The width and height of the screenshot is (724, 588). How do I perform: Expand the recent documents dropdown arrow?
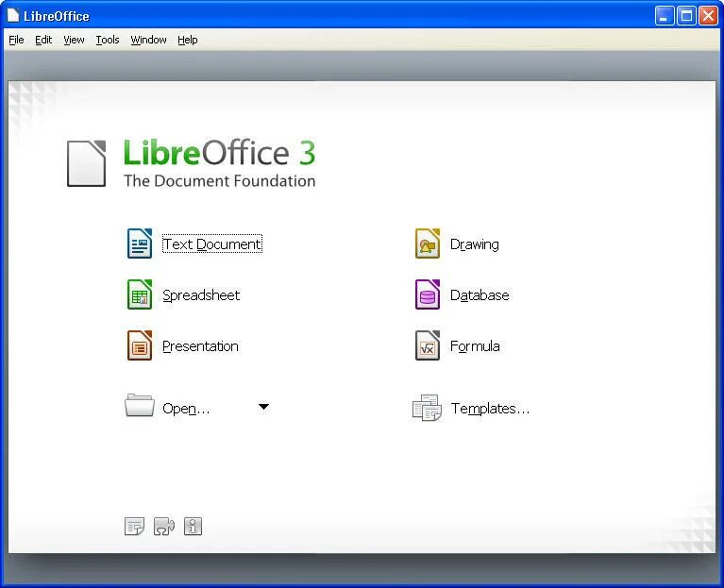[x=263, y=407]
